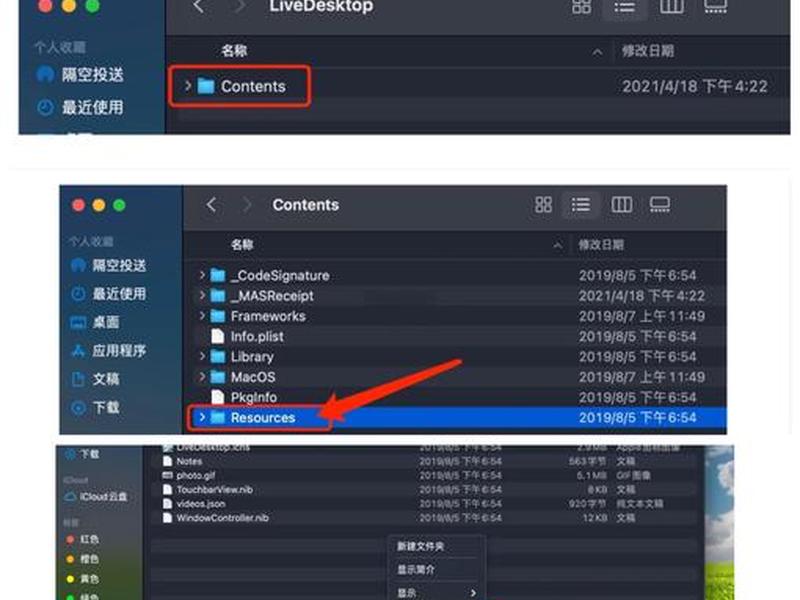The height and width of the screenshot is (600, 800).
Task: Select the 红色 tag in sidebar
Action: click(x=83, y=539)
